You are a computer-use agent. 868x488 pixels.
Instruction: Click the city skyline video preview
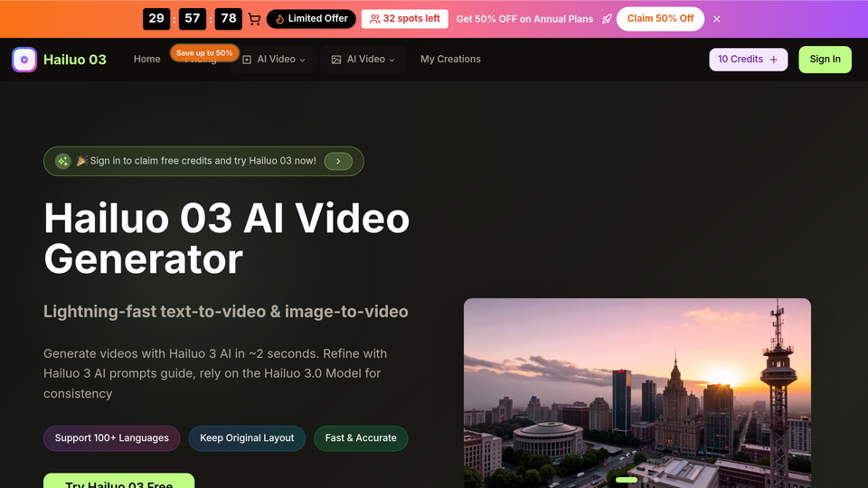pyautogui.click(x=637, y=393)
